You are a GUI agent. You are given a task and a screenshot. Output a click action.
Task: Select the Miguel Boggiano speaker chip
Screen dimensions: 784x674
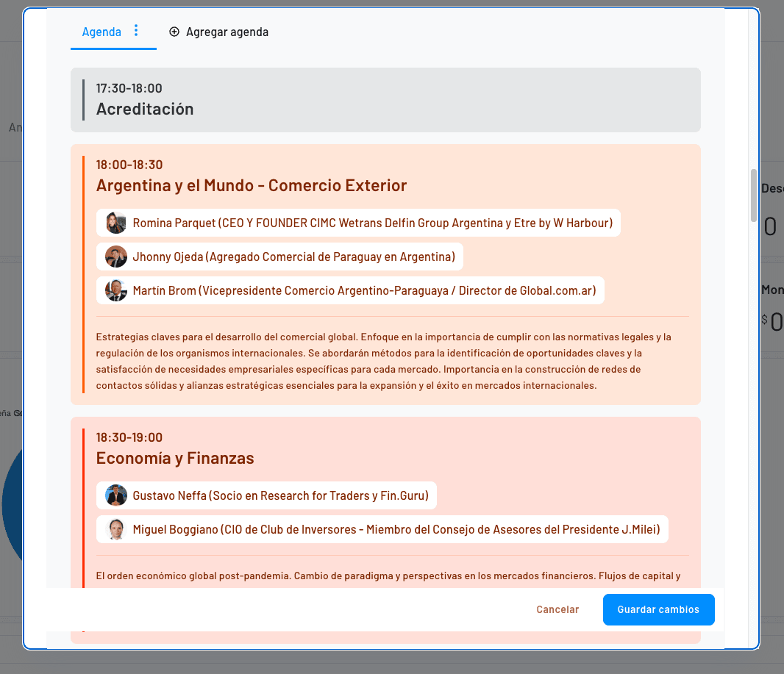point(381,528)
